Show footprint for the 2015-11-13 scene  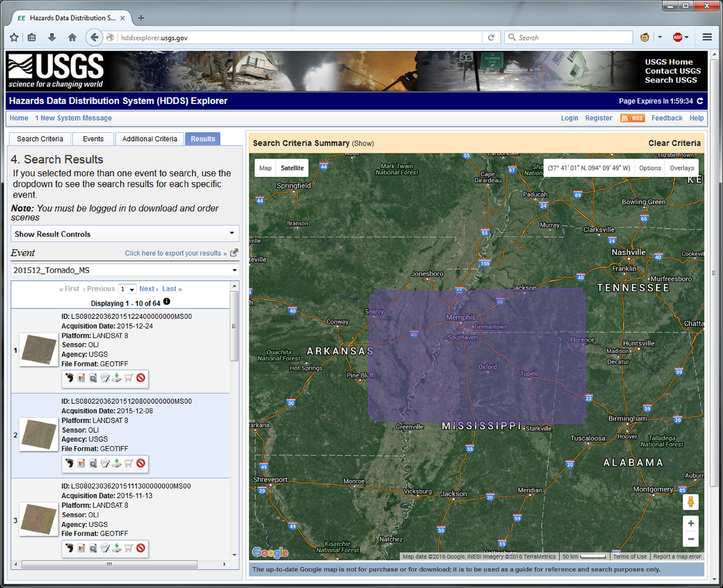[70, 548]
